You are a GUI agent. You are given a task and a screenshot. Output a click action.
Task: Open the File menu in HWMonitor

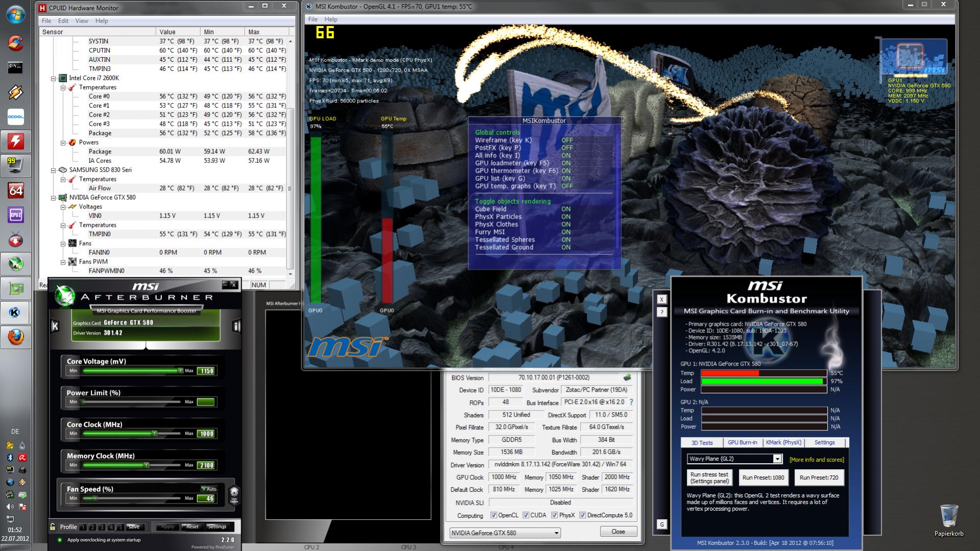pyautogui.click(x=46, y=21)
